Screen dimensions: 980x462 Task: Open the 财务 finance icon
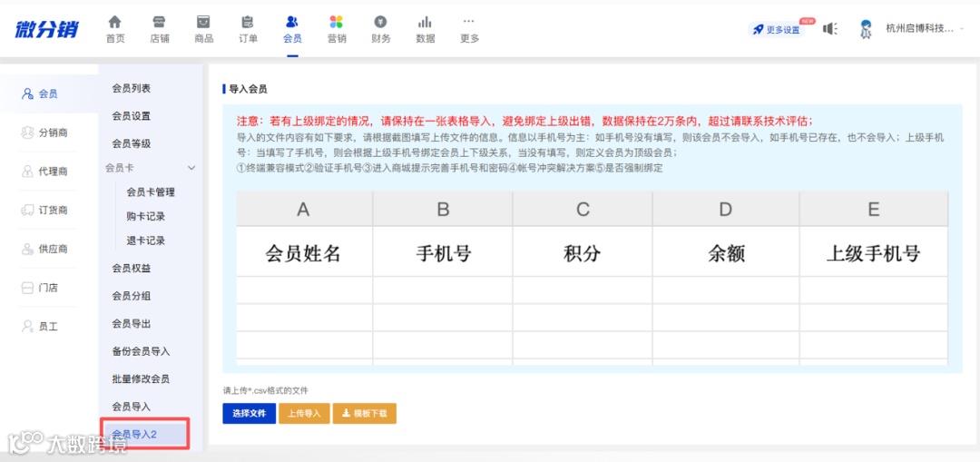[x=380, y=22]
